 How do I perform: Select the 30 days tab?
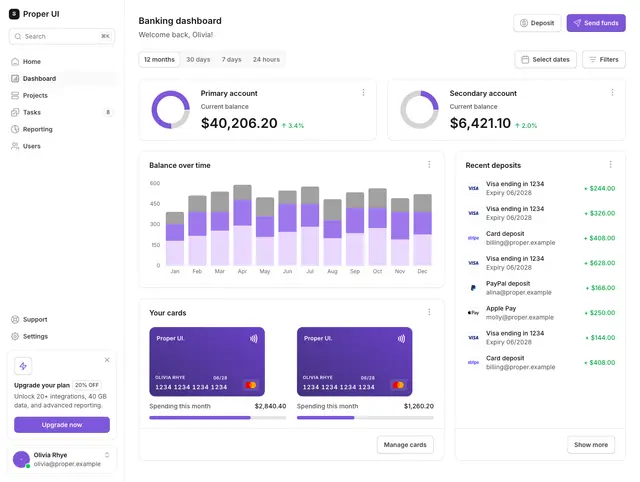pos(198,60)
